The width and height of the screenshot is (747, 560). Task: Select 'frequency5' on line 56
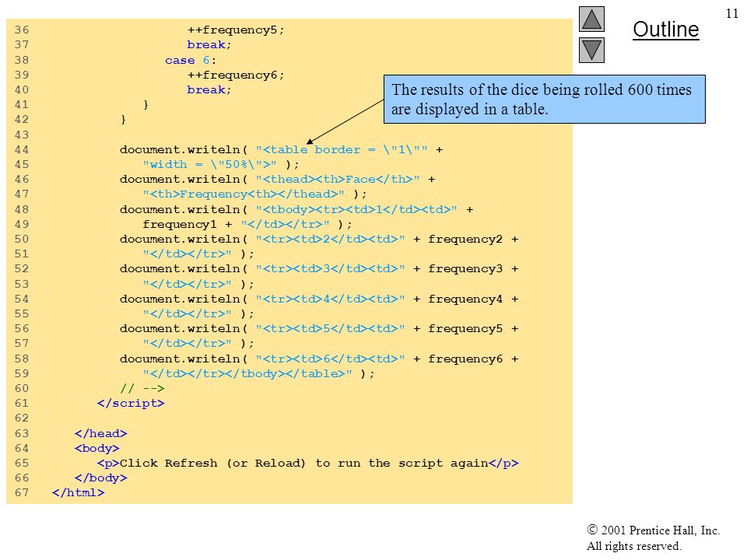[x=465, y=328]
